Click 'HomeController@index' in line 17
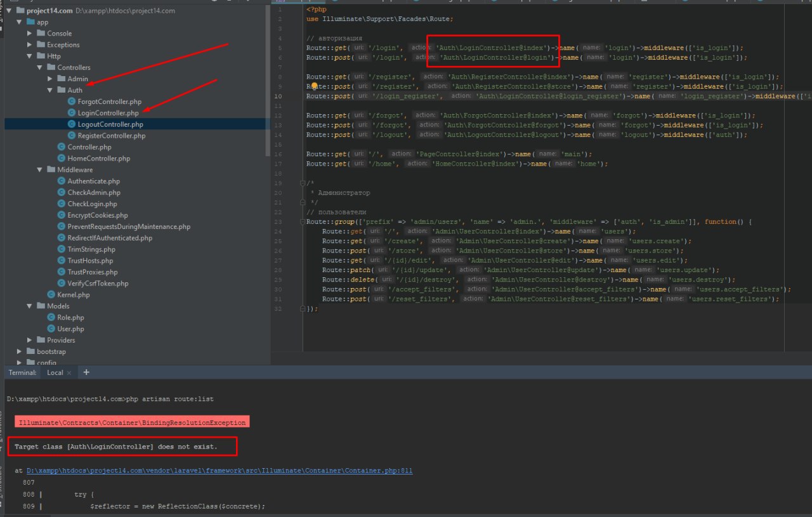Screen dimensions: 812x517 click(475, 164)
